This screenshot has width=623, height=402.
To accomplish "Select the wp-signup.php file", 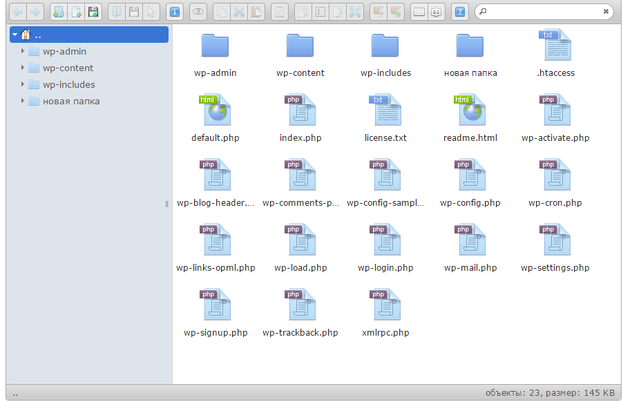I will [x=215, y=305].
